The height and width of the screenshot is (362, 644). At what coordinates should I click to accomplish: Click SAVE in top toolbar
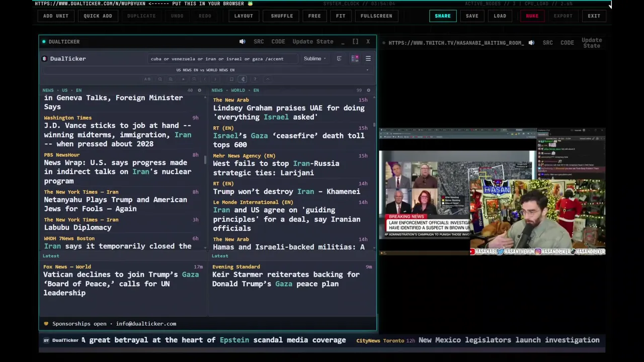472,16
